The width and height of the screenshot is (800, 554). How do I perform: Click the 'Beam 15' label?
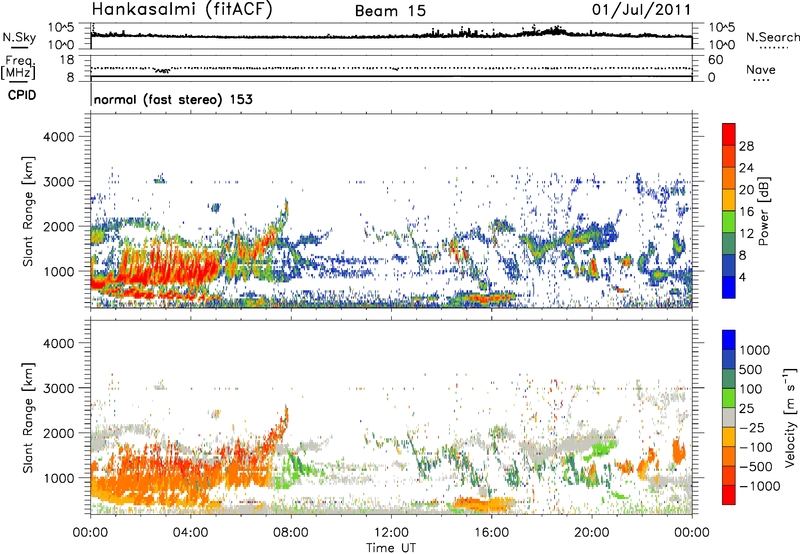(x=390, y=11)
